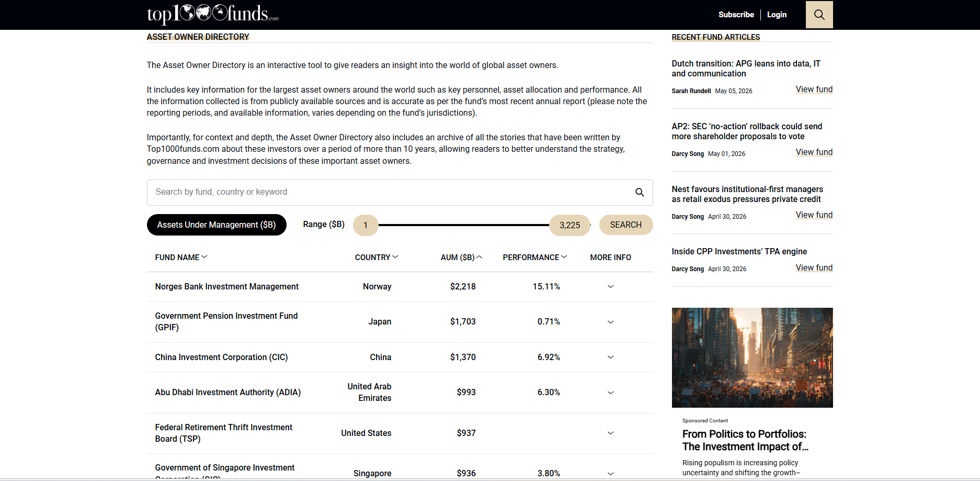Expand more info for Abu Dhabi Investment Authority
The image size is (980, 481).
[x=610, y=393]
